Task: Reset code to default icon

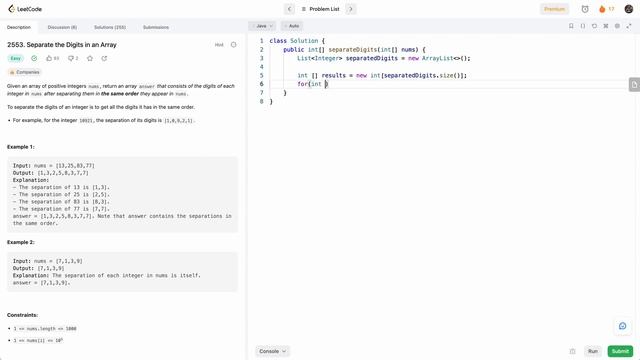Action: 594,26
